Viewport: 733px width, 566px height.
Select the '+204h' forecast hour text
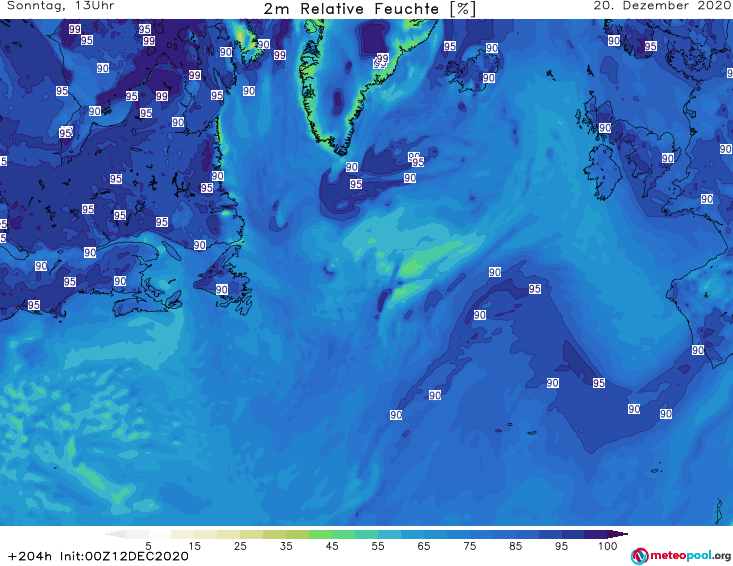point(30,556)
